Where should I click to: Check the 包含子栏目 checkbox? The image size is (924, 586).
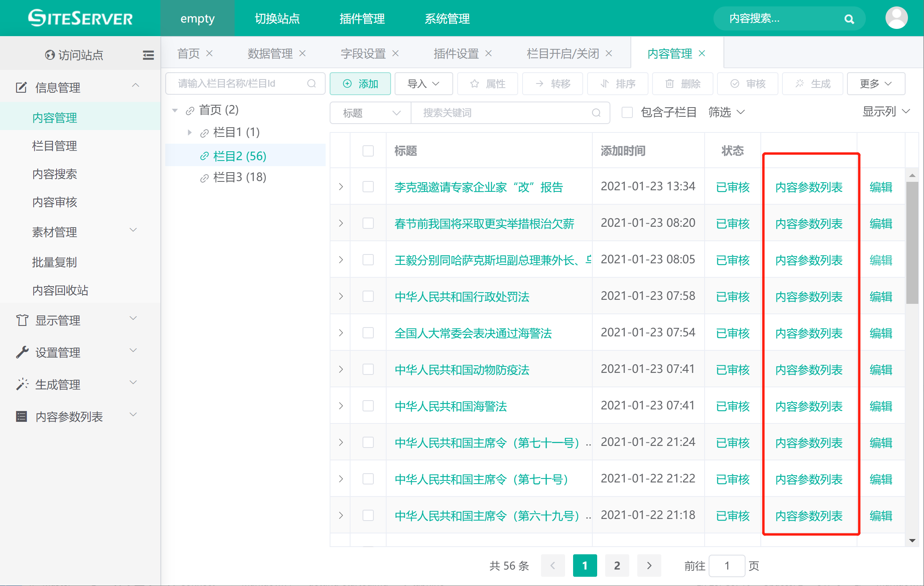pos(627,112)
